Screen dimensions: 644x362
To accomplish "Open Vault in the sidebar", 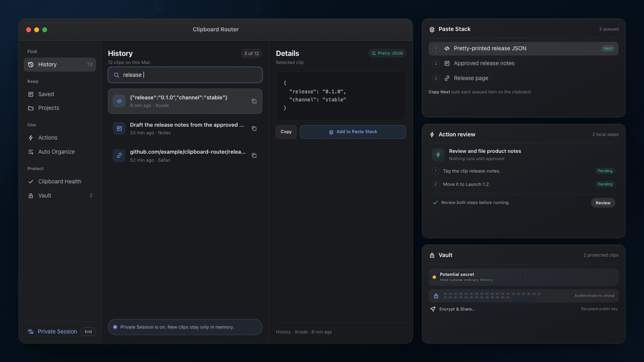I will pyautogui.click(x=60, y=195).
